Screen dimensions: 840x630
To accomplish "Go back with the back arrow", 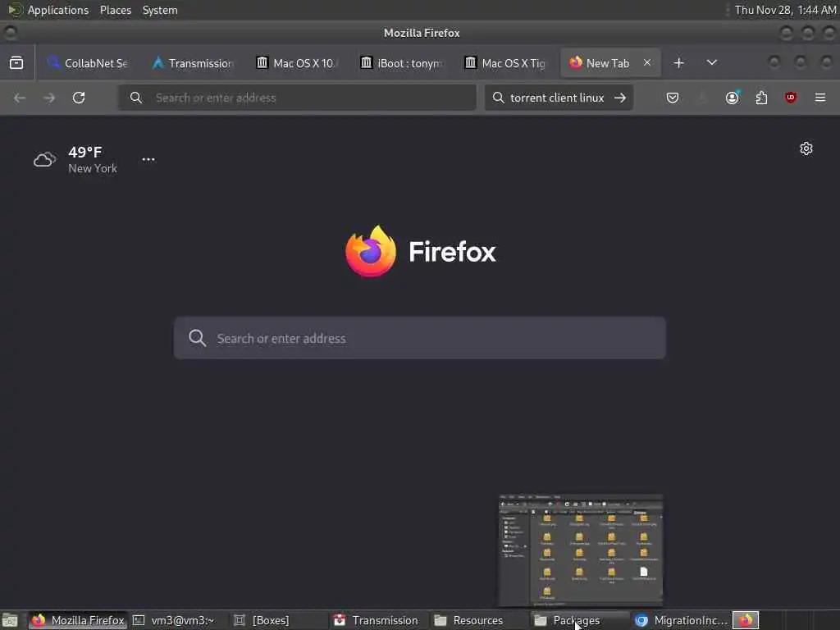I will click(x=20, y=98).
